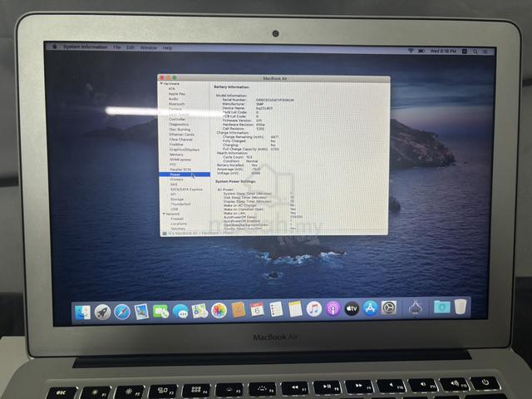
Task: Select Parallel SCSI in sidebar
Action: 180,170
